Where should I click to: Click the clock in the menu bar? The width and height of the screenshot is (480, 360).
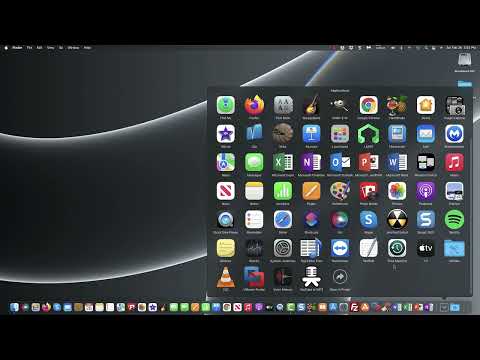(461, 48)
